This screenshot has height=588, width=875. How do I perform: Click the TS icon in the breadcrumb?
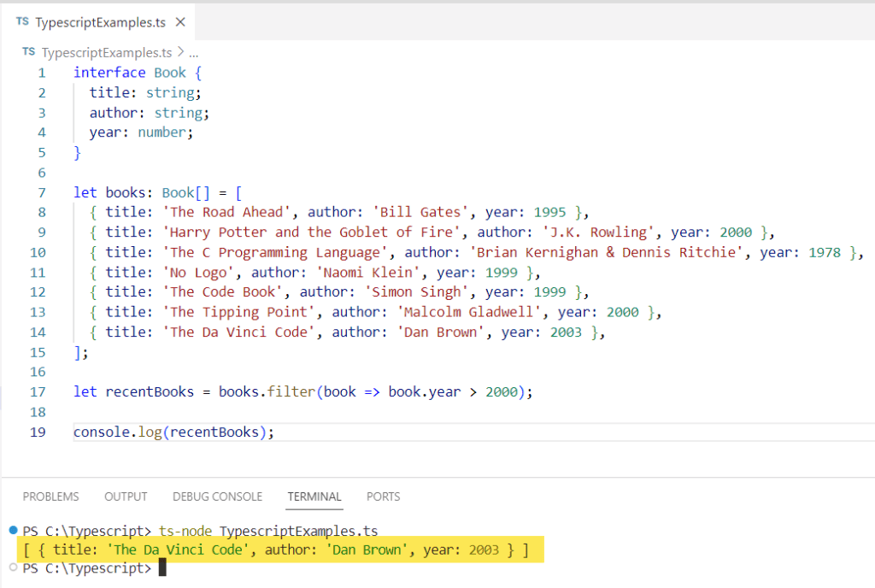coord(28,52)
